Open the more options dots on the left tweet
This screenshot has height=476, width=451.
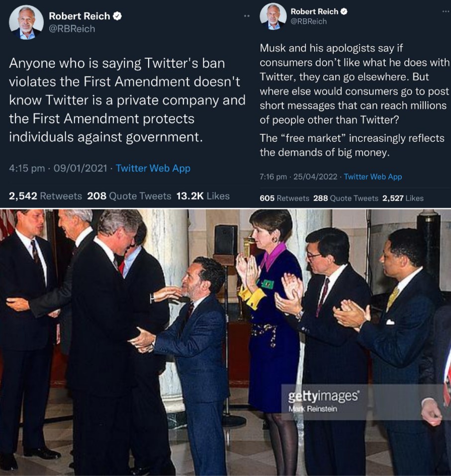[246, 16]
